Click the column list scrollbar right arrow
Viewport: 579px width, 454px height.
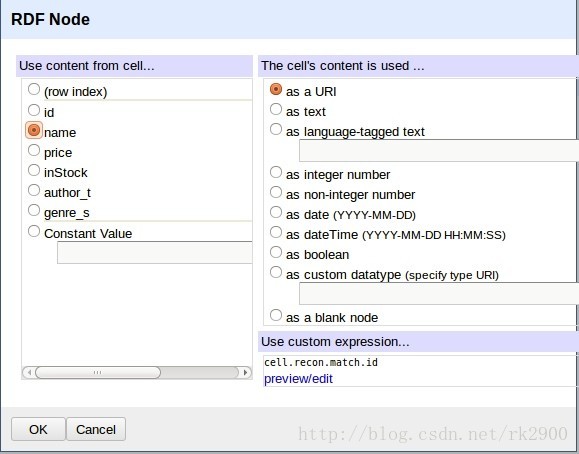245,372
